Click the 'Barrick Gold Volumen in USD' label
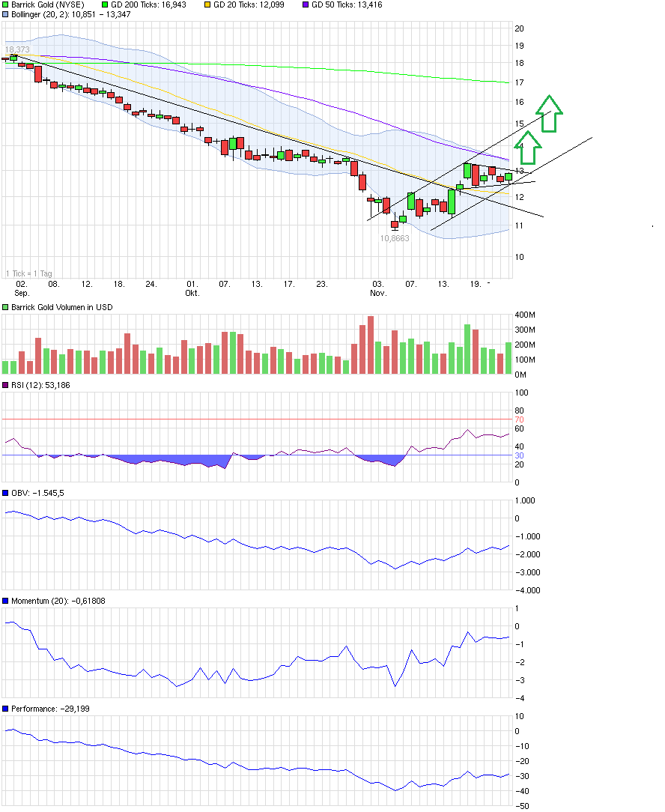Screen dimensions: 665x812 62,307
